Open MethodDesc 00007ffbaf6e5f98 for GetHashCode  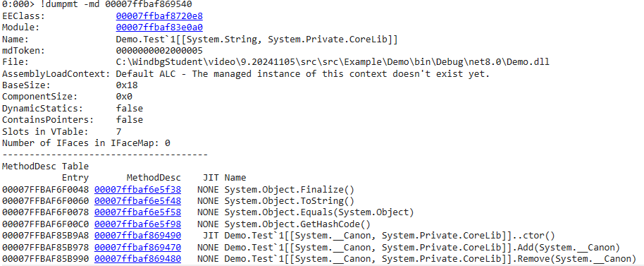pyautogui.click(x=137, y=224)
